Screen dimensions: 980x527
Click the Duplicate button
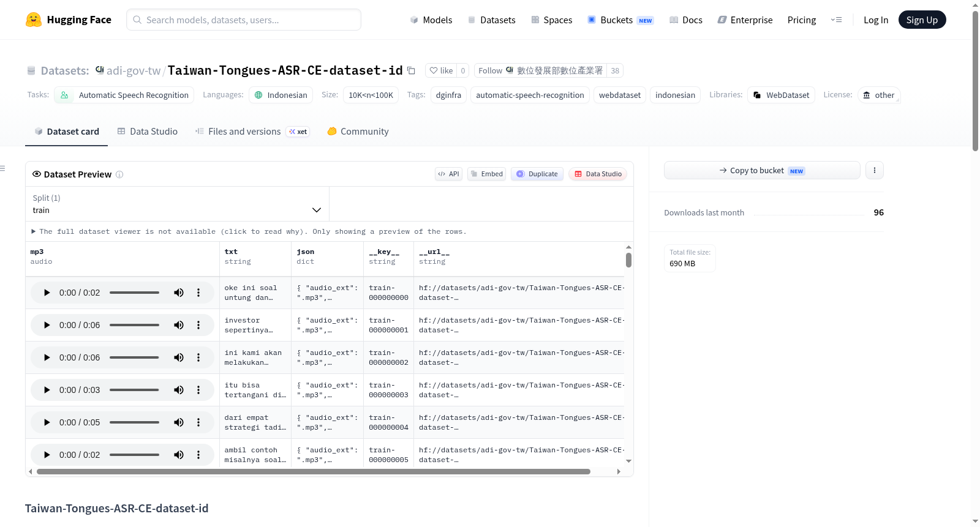point(537,174)
